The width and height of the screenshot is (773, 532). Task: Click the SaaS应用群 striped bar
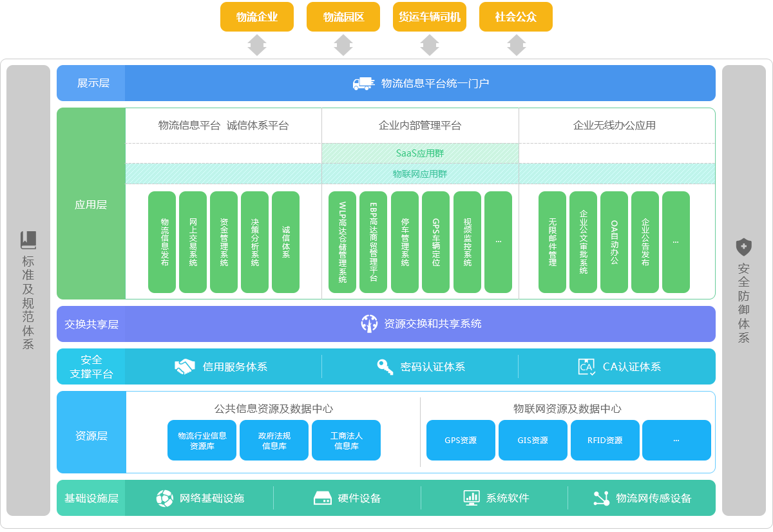420,153
